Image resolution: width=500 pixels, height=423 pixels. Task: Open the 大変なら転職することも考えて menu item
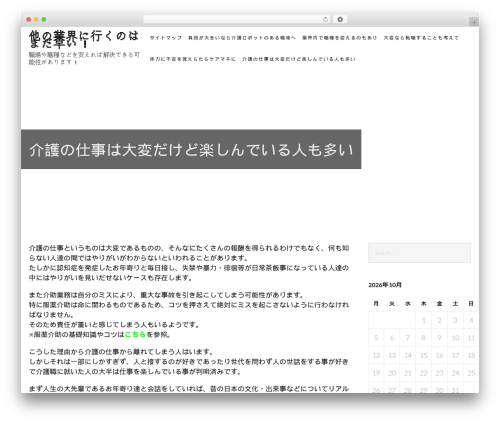421,38
